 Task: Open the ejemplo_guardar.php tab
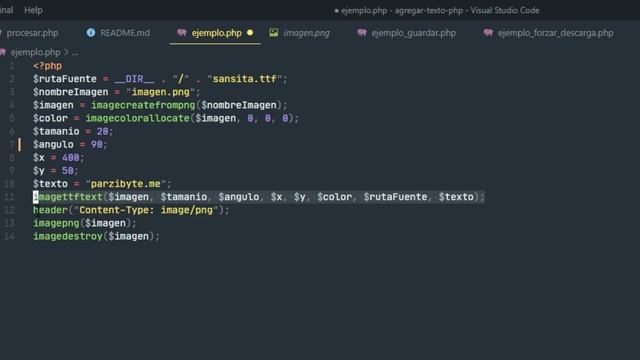[x=413, y=33]
